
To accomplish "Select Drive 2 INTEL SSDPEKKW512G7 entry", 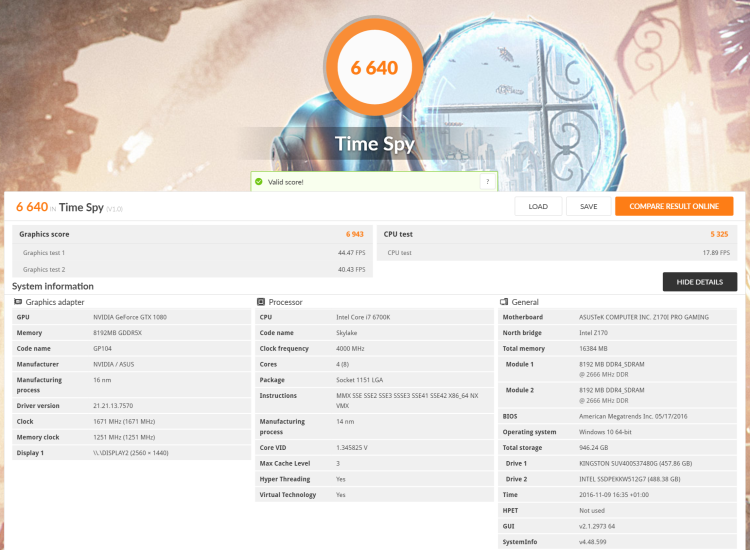I will (x=629, y=479).
